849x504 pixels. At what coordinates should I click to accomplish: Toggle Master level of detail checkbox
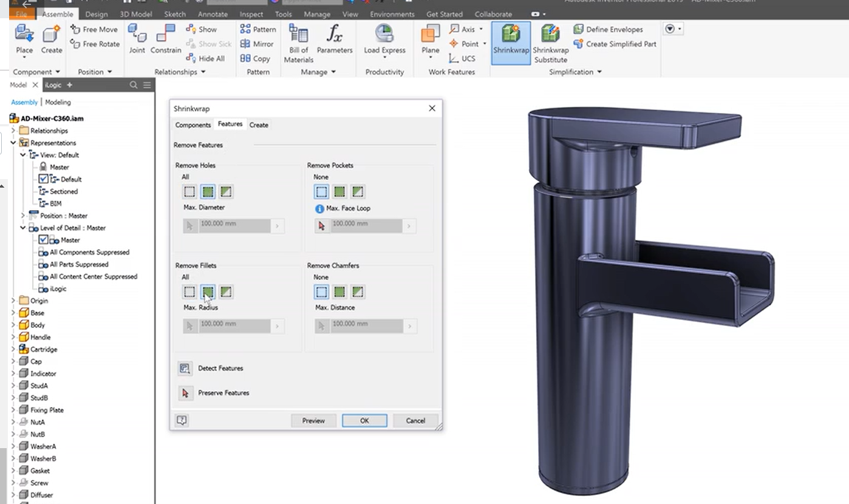click(x=43, y=240)
